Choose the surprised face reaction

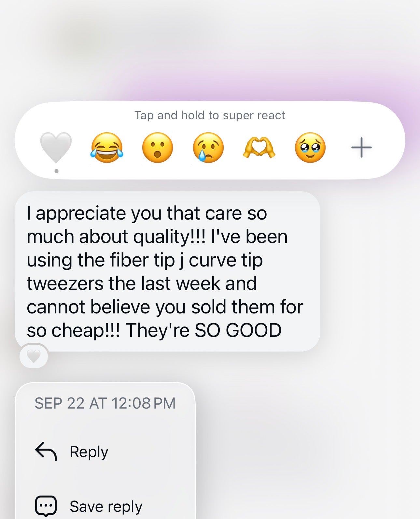point(158,148)
